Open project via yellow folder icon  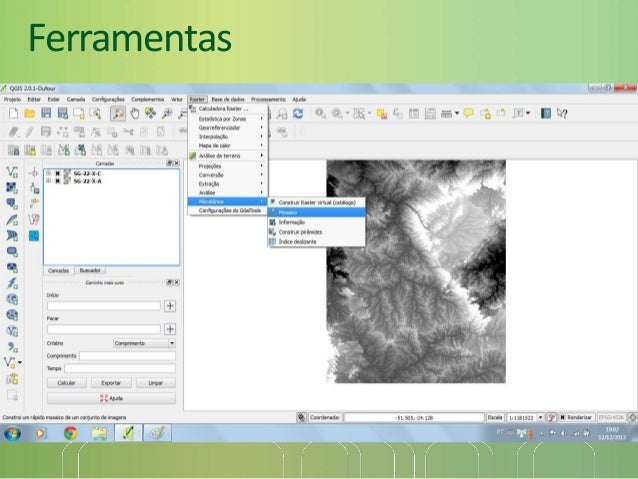(30, 113)
